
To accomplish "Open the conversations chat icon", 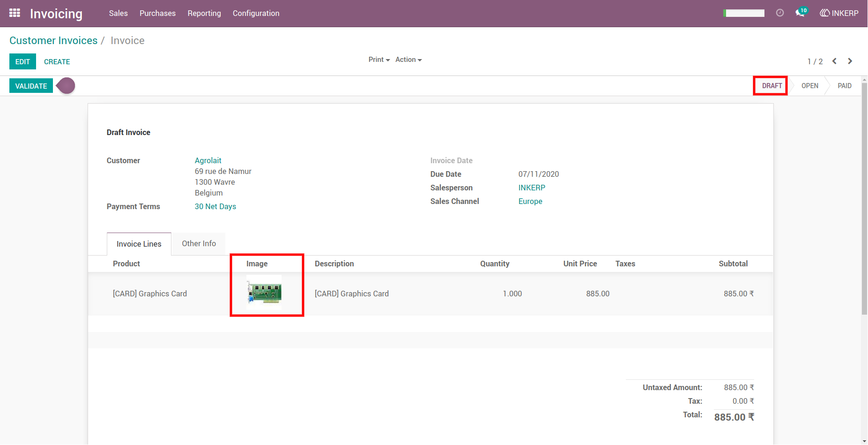I will (801, 13).
